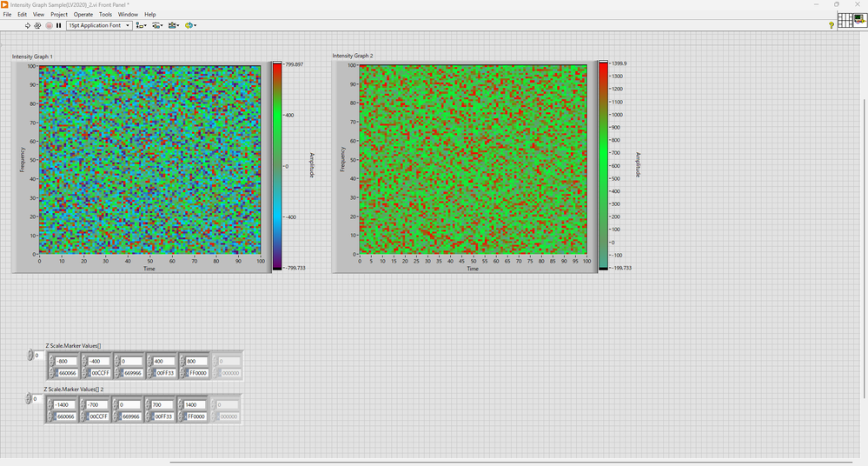Open the context help question mark
The width and height of the screenshot is (868, 466).
[x=832, y=25]
